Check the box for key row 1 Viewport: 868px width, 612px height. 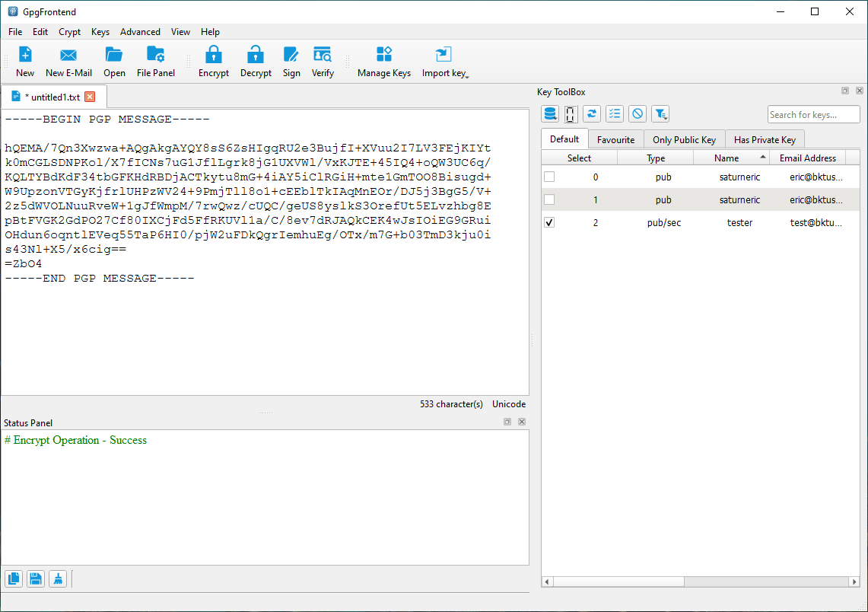(x=549, y=199)
